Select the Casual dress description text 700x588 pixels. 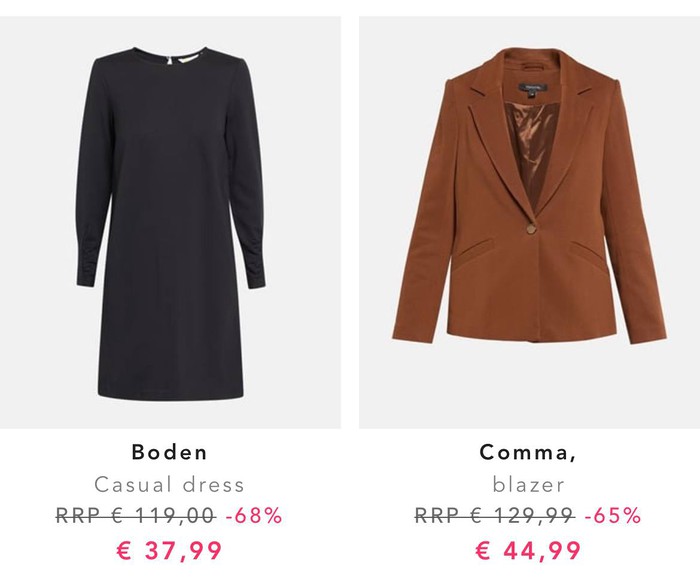[x=170, y=485]
